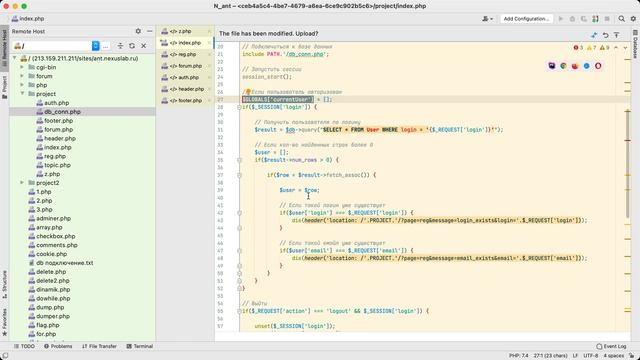
Task: Click the blue upload arrows icon in notification bar
Action: pyautogui.click(x=594, y=35)
